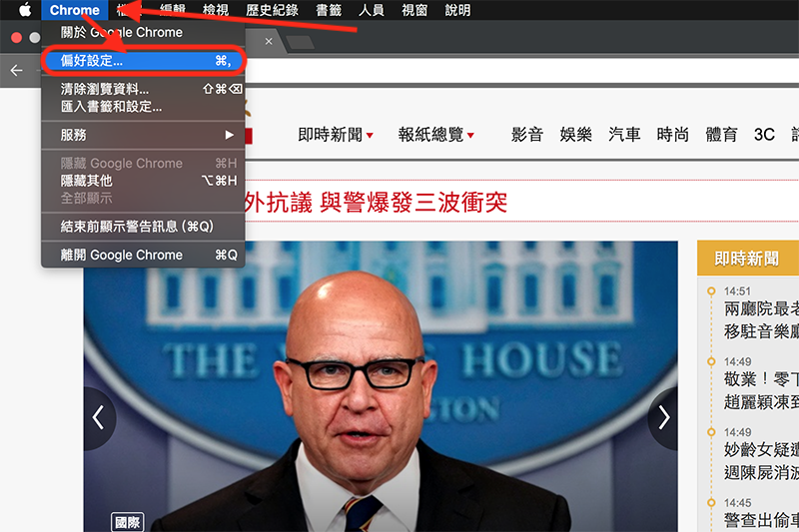Open the 14:51 news item
This screenshot has height=532, width=799.
pyautogui.click(x=759, y=309)
